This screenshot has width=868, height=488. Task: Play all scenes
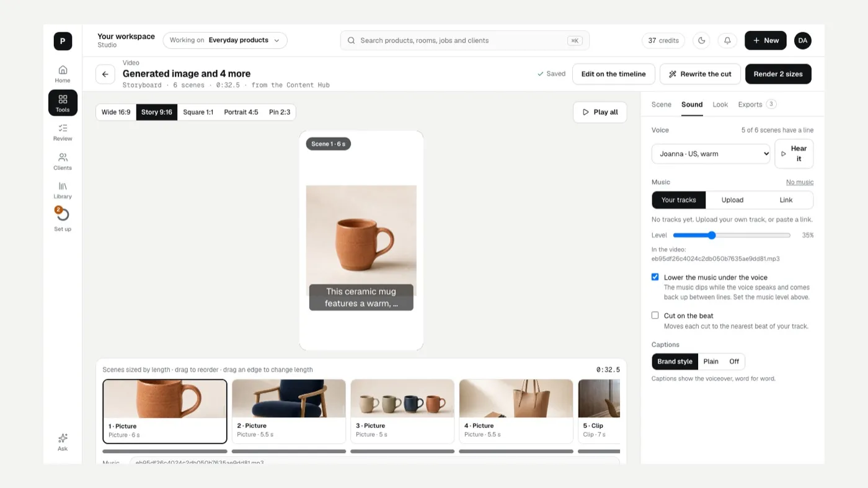click(600, 112)
